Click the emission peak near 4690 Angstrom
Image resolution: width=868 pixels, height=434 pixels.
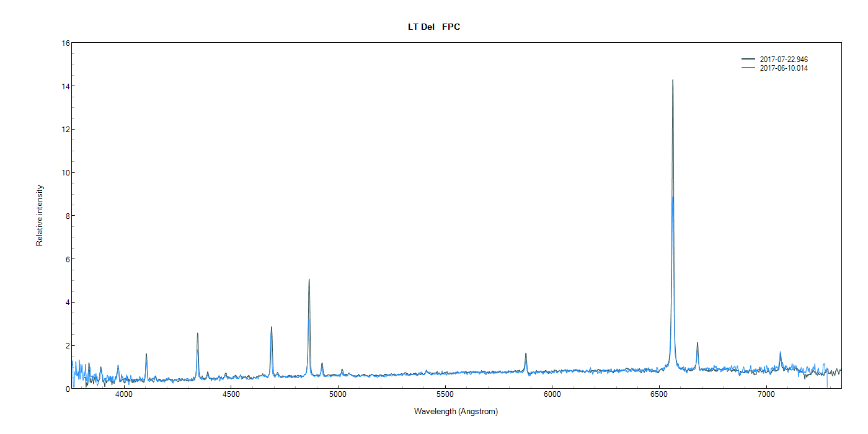[x=272, y=327]
